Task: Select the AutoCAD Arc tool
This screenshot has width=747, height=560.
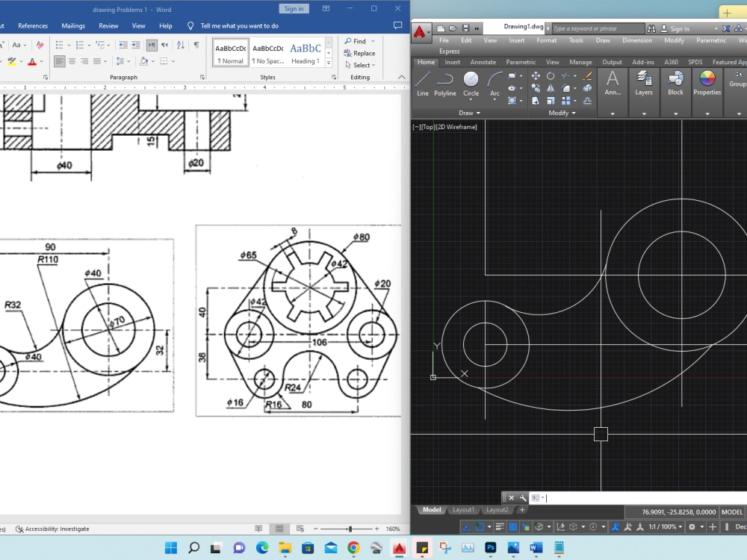Action: [x=495, y=85]
